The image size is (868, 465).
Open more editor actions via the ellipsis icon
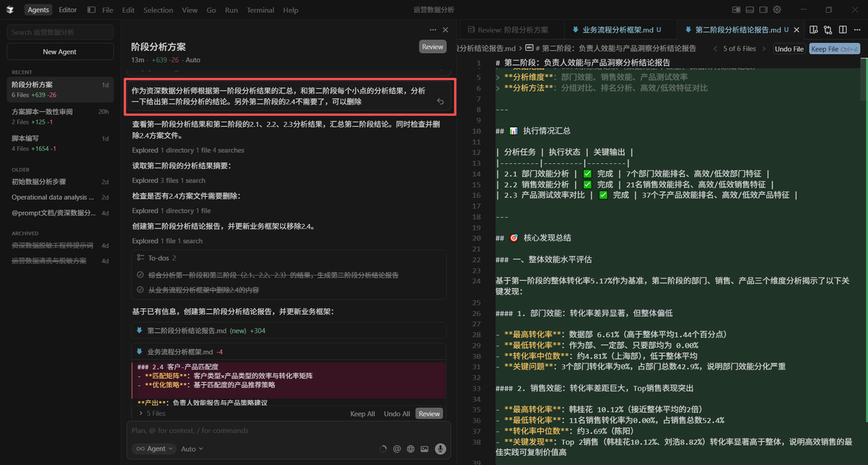coord(857,30)
